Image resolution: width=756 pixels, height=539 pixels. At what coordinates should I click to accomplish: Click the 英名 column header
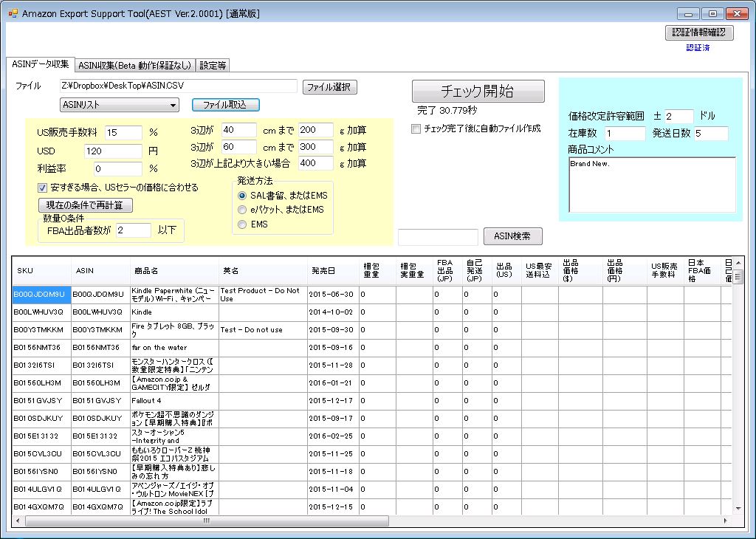(x=263, y=271)
